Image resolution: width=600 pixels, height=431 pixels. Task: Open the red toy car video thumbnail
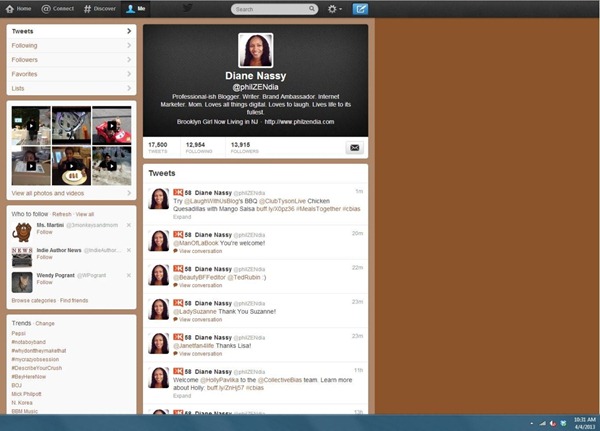tap(112, 125)
